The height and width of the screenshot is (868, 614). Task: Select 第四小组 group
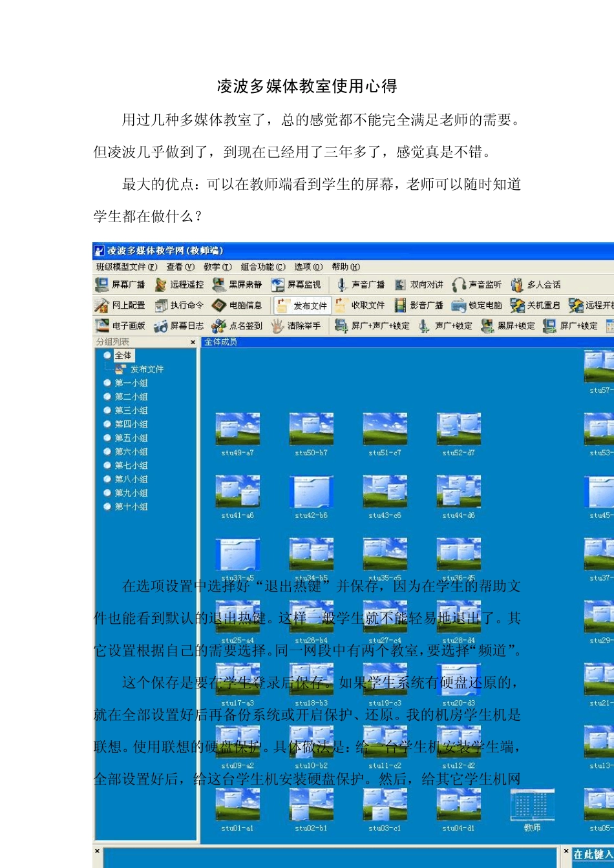[x=131, y=424]
